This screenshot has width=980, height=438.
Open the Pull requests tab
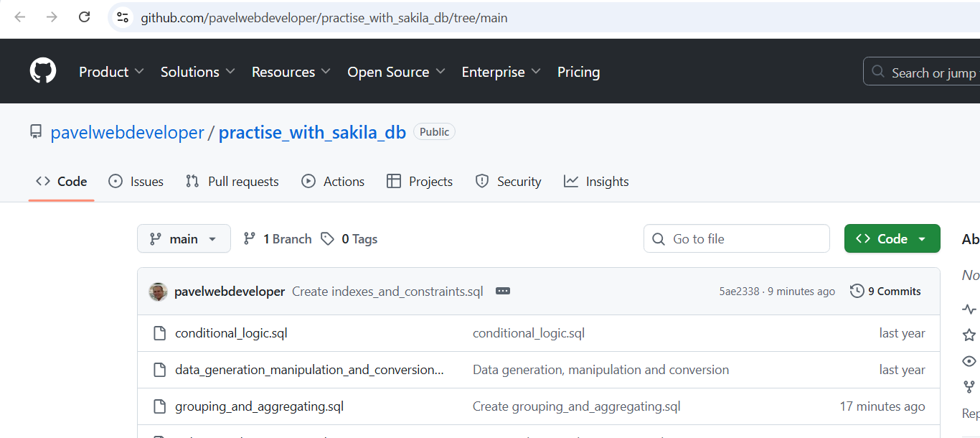[x=232, y=182]
